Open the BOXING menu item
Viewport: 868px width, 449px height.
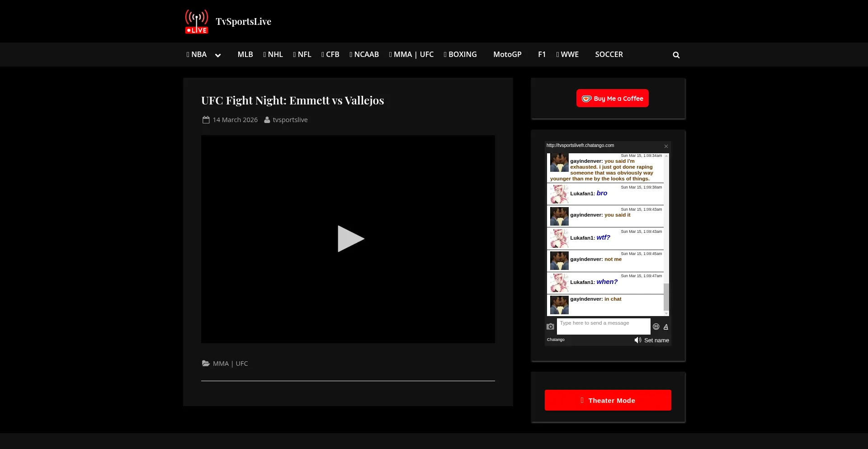pyautogui.click(x=460, y=54)
